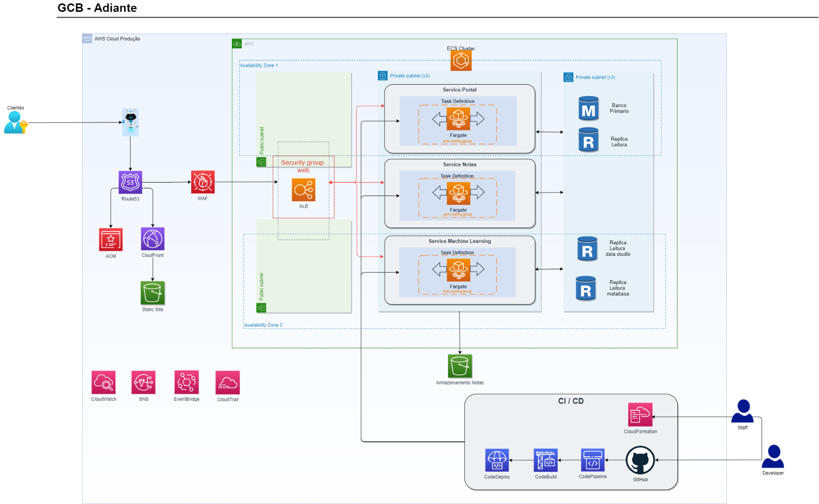Select the "ECS Cluster" label
Viewport: 819px width, 504px height.
point(461,48)
